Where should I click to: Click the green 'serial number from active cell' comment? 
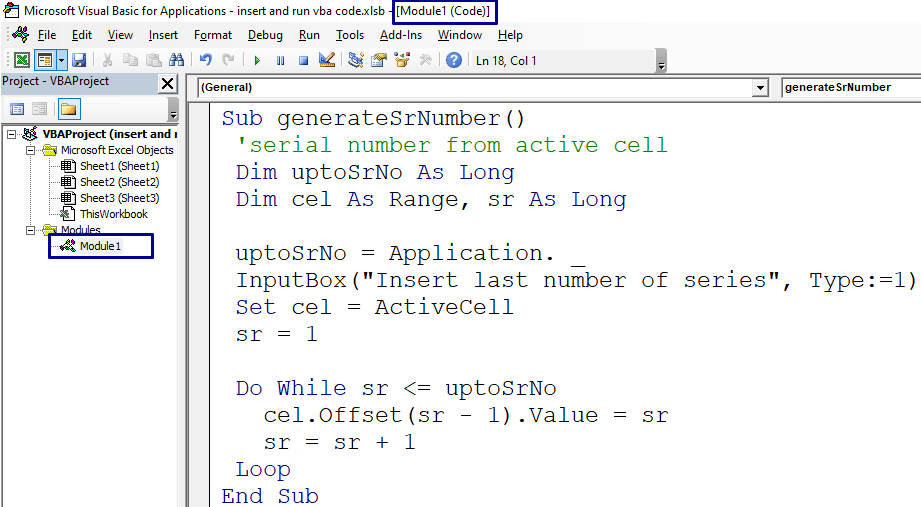[451, 145]
